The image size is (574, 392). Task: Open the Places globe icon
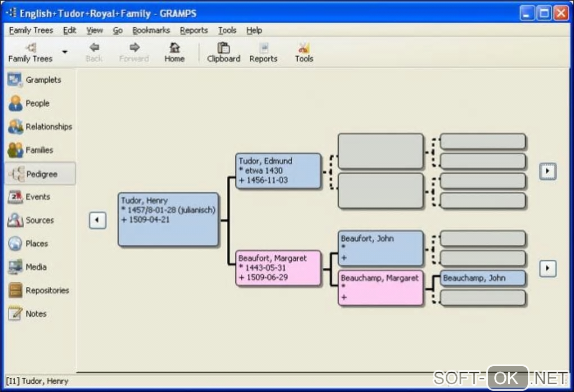coord(15,244)
